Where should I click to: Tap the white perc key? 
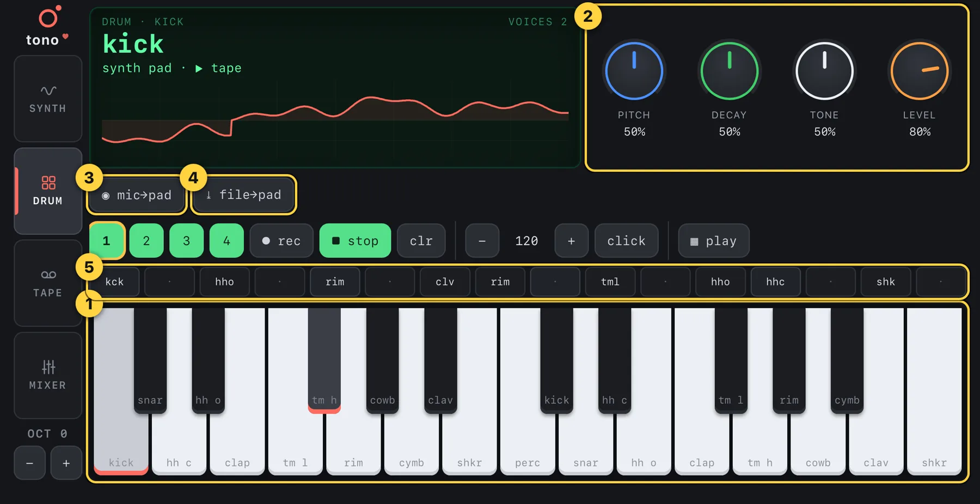click(x=528, y=441)
